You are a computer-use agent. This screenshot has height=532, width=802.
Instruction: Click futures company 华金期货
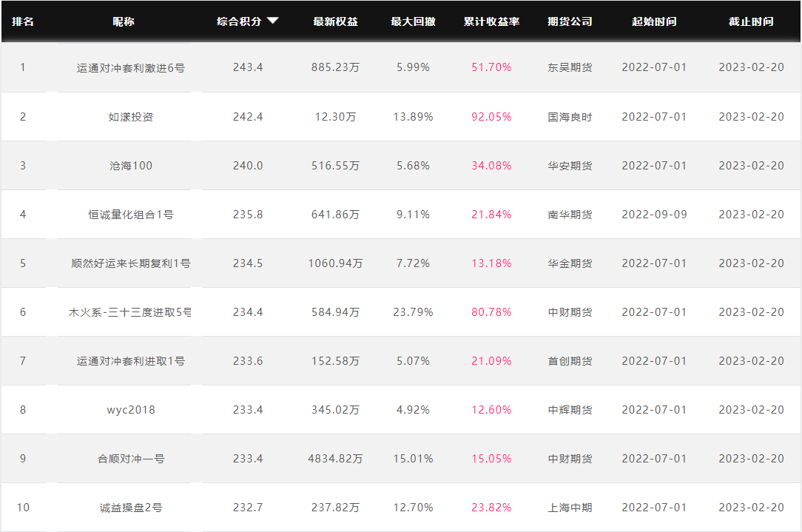570,263
